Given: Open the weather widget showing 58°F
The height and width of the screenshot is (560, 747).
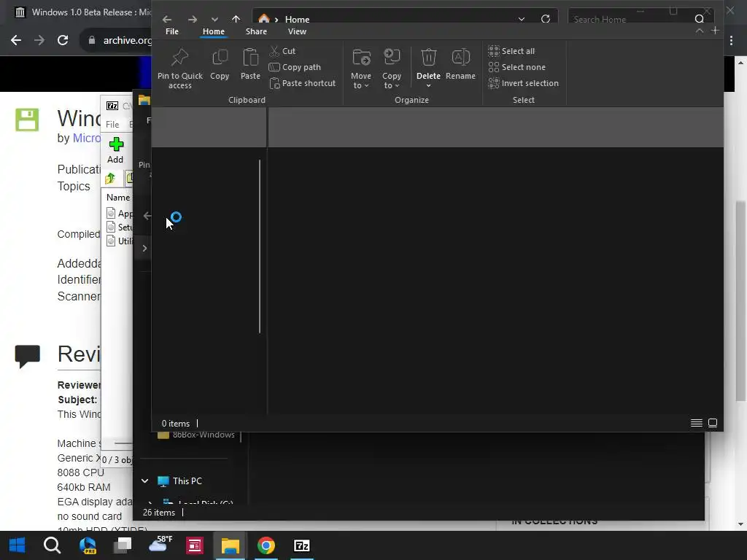Looking at the screenshot, I should coord(160,544).
